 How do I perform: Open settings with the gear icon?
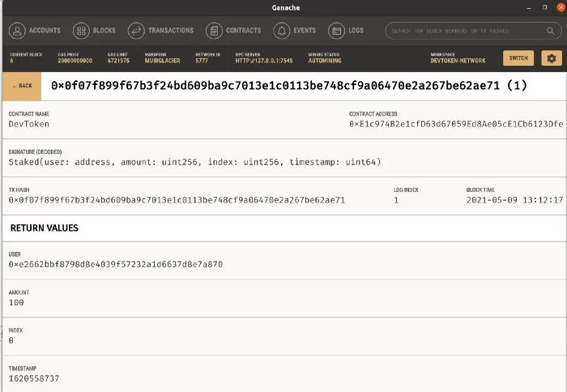pyautogui.click(x=552, y=58)
